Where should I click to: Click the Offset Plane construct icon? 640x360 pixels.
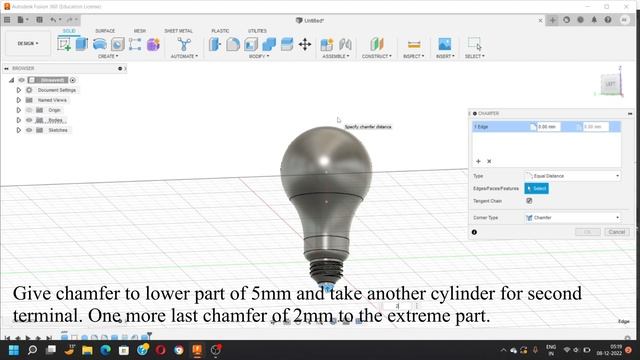(377, 44)
